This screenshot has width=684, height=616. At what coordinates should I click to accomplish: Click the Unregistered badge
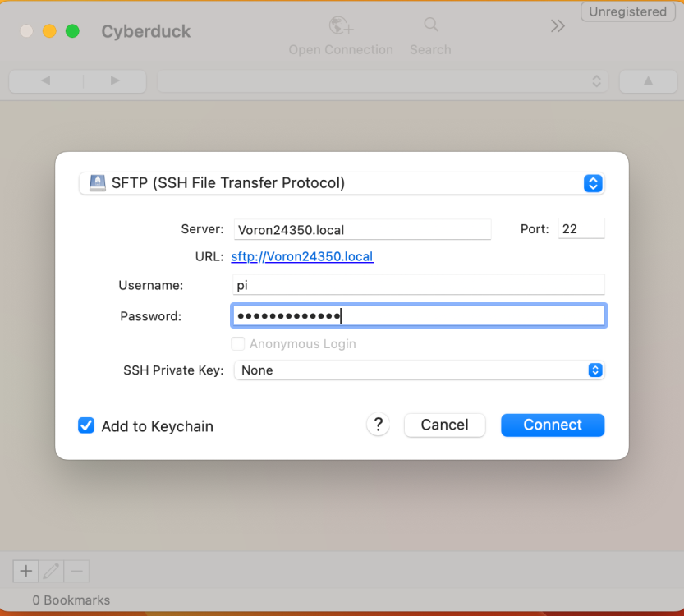coord(627,11)
